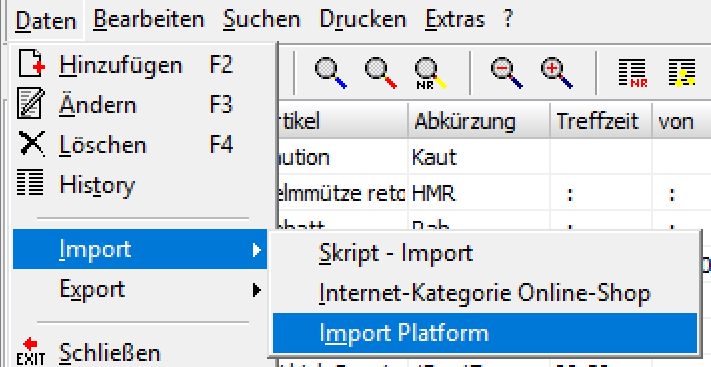This screenshot has width=711, height=367.
Task: Click the blue-handled magnifier search icon
Action: (331, 73)
